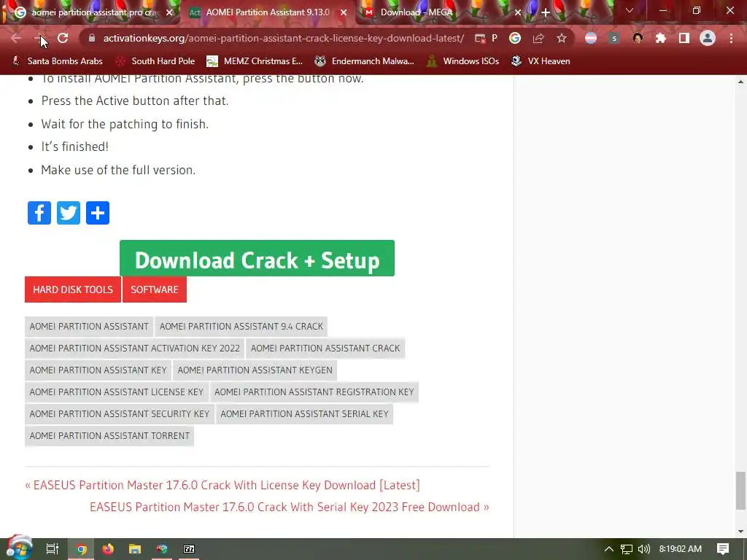Open Chrome's three-dot menu

coord(731,38)
